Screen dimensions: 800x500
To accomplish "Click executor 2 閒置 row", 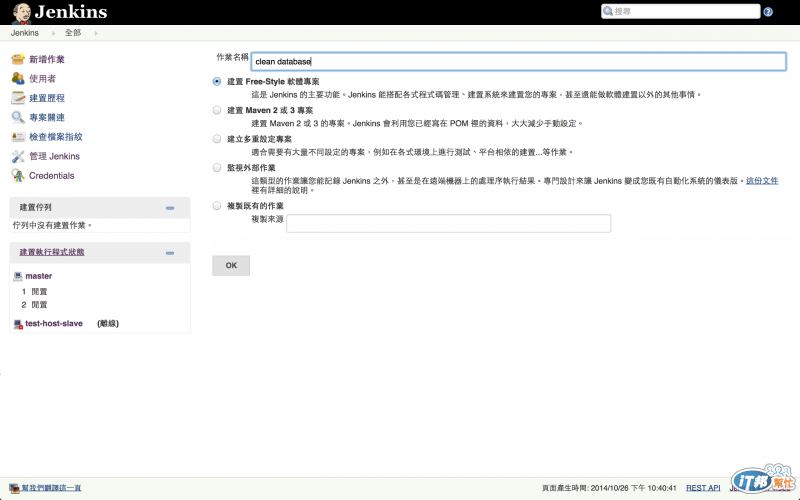I will coord(34,305).
